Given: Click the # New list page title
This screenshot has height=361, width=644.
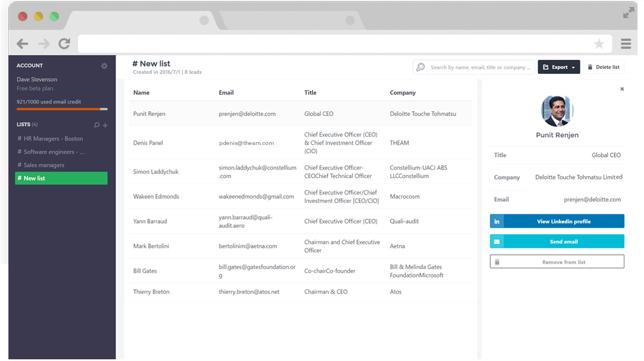Looking at the screenshot, I should pyautogui.click(x=151, y=64).
